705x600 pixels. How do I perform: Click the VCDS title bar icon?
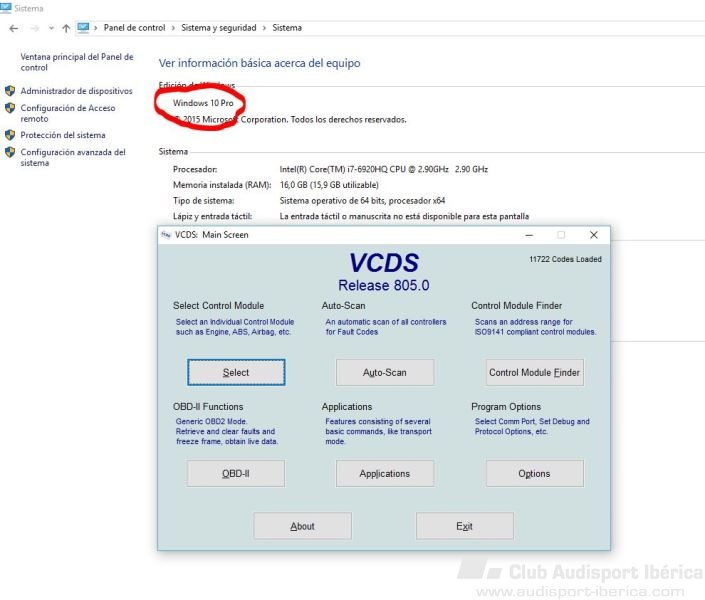(x=166, y=235)
